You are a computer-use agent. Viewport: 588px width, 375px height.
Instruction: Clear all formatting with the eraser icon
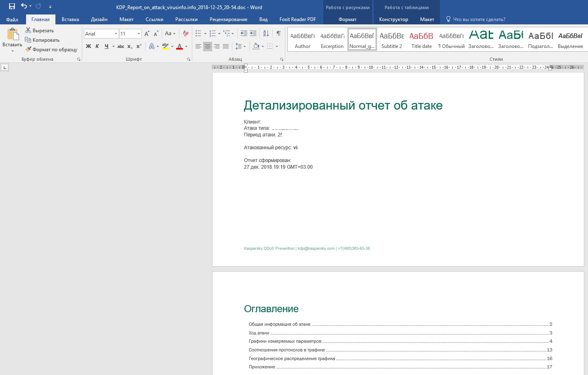[186, 33]
